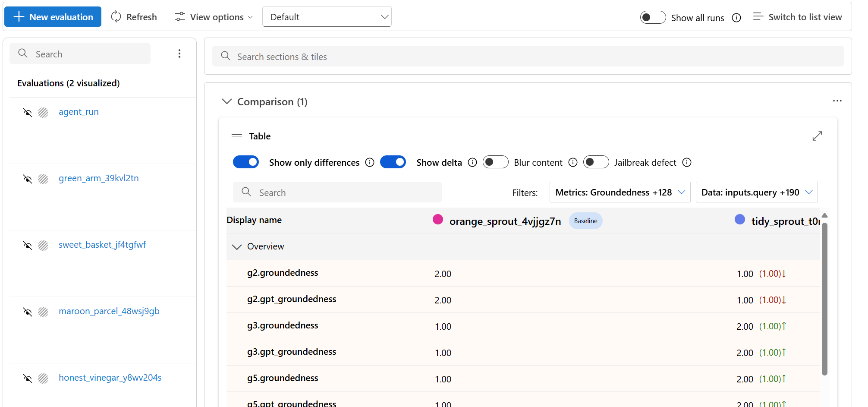Enable the Blur content toggle

(495, 162)
